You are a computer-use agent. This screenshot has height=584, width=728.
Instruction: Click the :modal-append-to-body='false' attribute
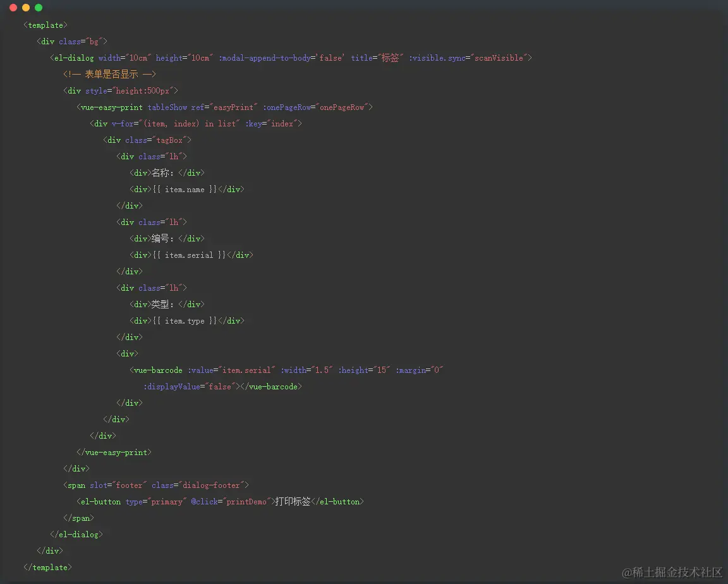pos(281,58)
